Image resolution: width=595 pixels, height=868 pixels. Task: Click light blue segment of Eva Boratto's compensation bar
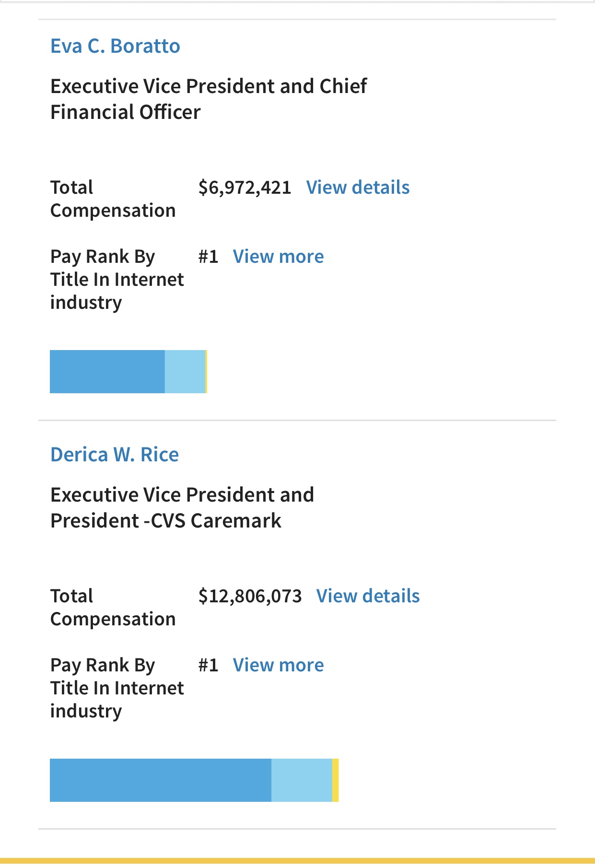pyautogui.click(x=185, y=372)
